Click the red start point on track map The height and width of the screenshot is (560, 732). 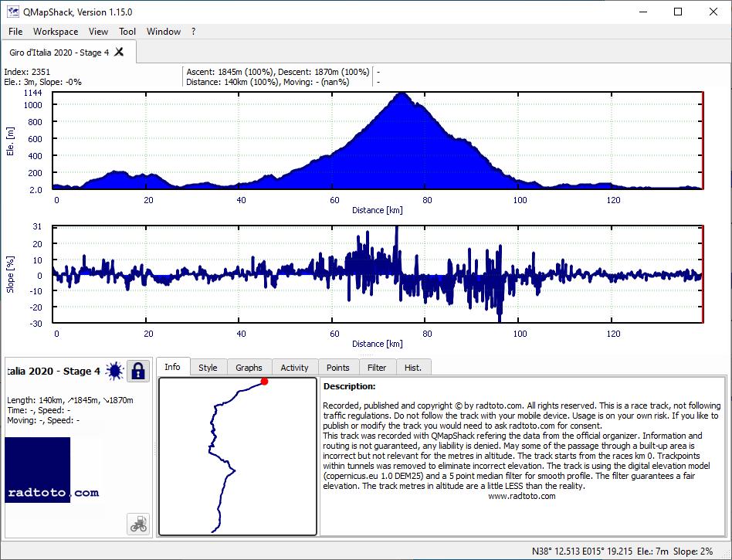pyautogui.click(x=264, y=382)
